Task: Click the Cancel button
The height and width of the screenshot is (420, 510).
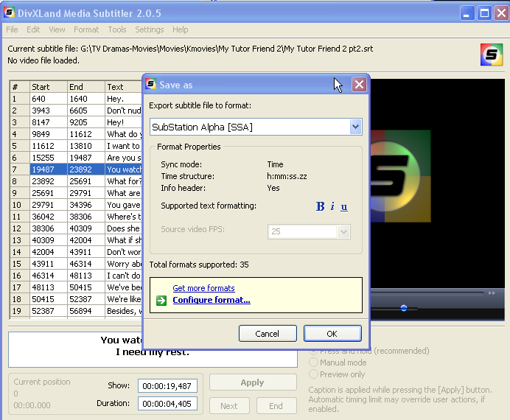Action: click(x=267, y=334)
